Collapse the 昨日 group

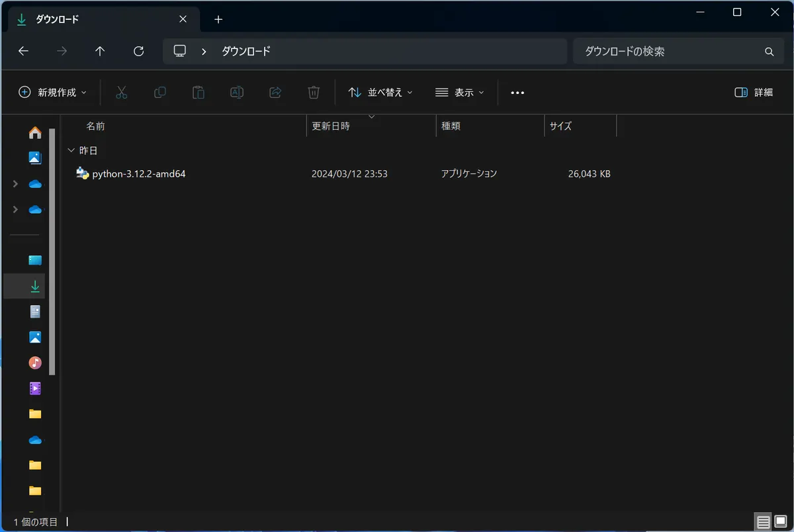click(71, 151)
